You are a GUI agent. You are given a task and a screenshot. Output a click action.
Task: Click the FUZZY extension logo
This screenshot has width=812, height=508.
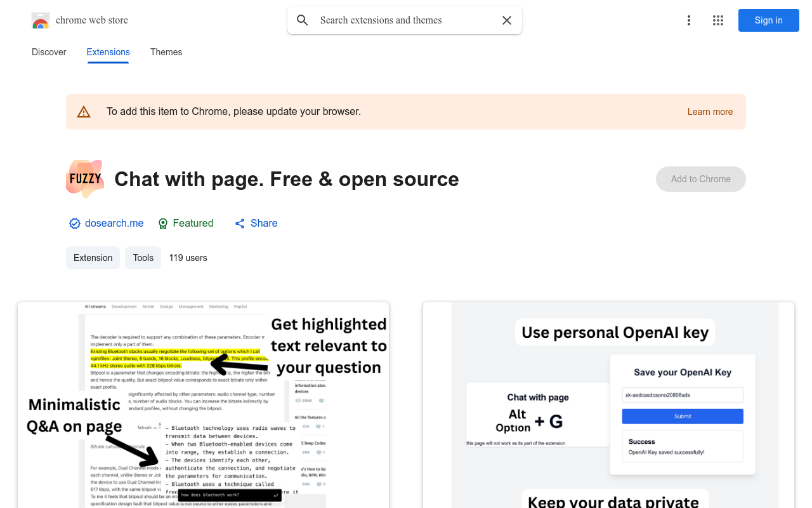click(85, 179)
